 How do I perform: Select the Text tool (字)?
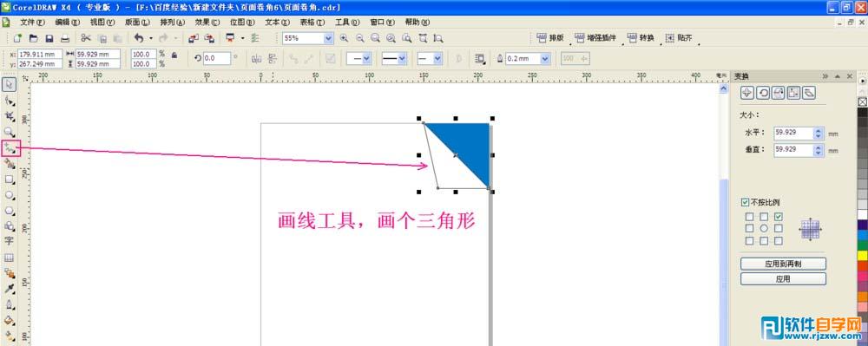point(10,241)
